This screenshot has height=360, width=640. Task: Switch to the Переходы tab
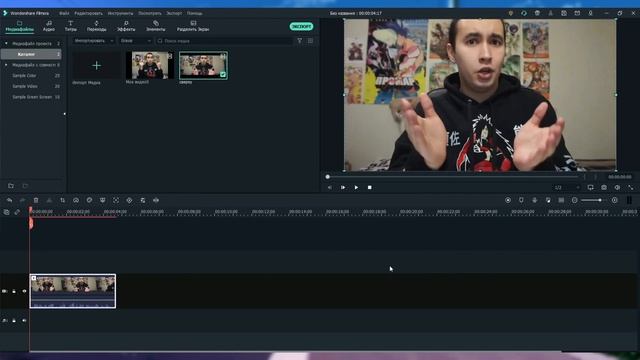[96, 26]
